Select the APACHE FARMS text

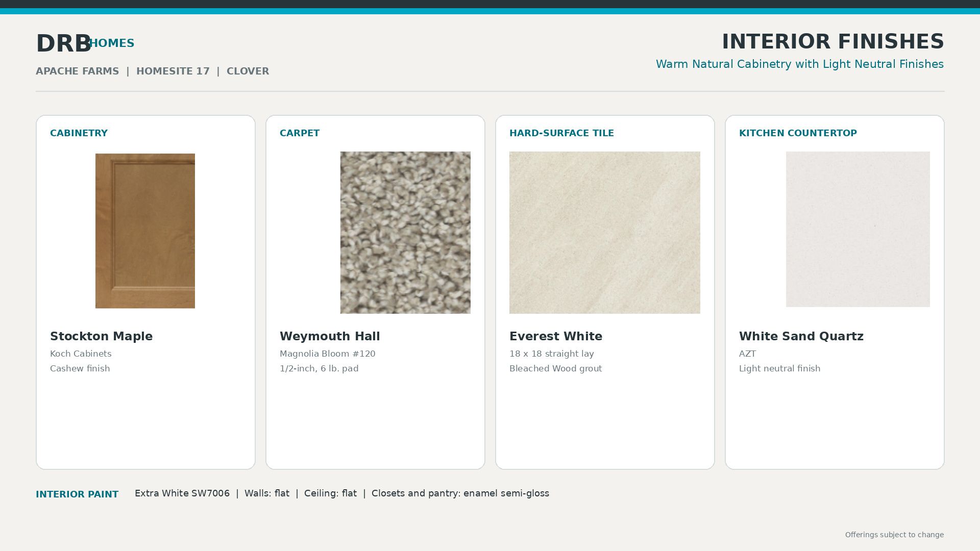click(78, 71)
